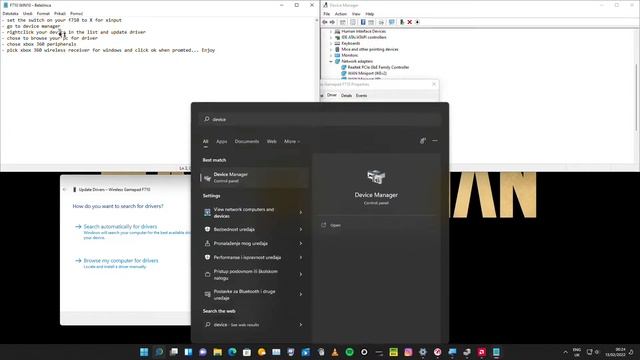Select Events tab in Properties dialog
This screenshot has width=640, height=360.
(x=361, y=96)
